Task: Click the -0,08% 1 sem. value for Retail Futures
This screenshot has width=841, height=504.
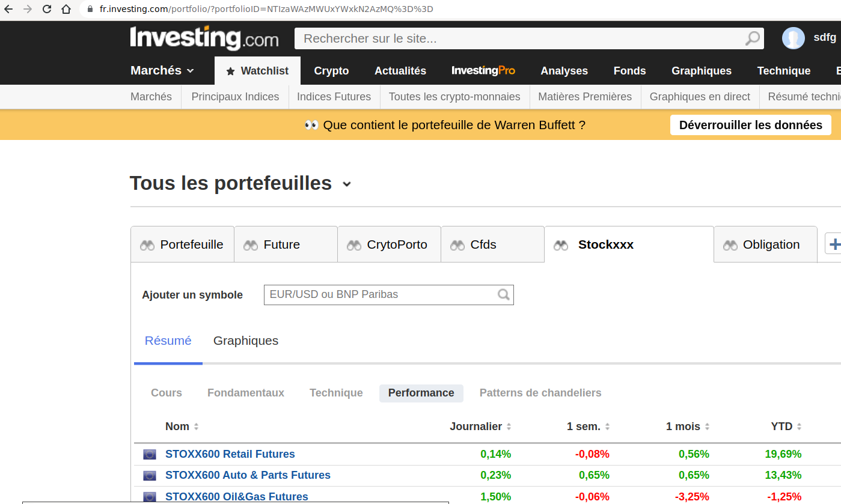Action: (x=593, y=454)
